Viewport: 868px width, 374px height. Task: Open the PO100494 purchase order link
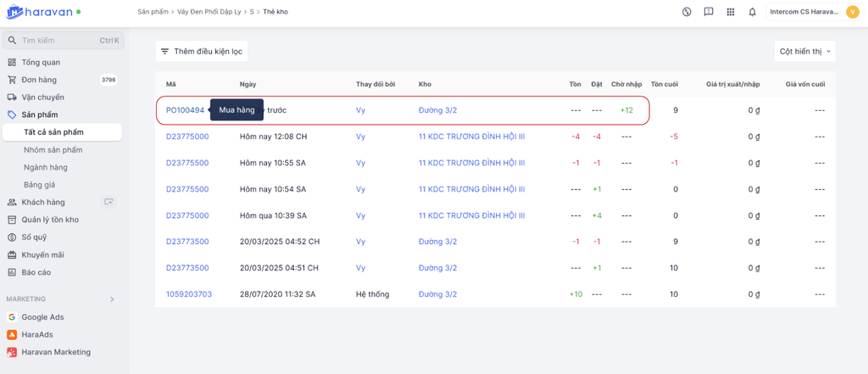[185, 110]
